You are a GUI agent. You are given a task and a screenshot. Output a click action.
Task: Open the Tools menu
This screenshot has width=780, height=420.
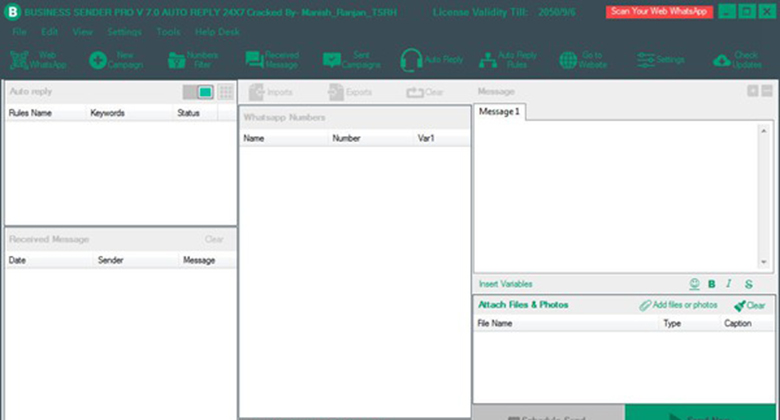pyautogui.click(x=168, y=32)
